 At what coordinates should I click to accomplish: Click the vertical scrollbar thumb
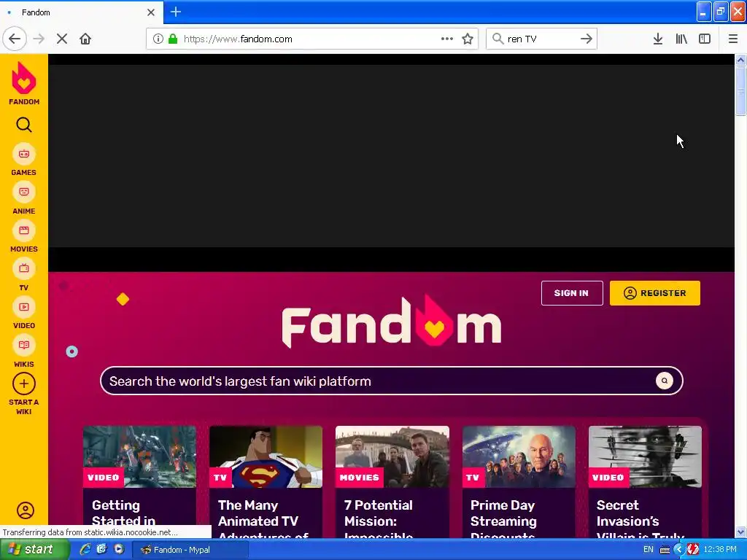(740, 91)
